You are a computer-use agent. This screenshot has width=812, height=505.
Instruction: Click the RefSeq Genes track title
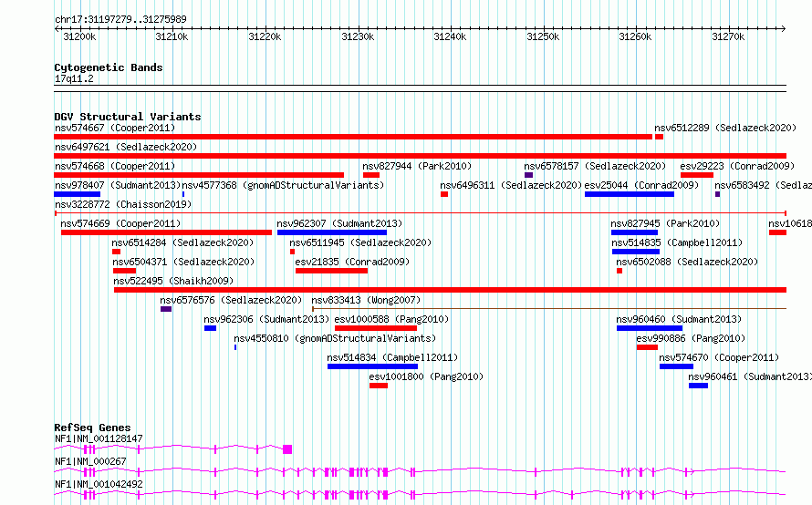click(92, 428)
